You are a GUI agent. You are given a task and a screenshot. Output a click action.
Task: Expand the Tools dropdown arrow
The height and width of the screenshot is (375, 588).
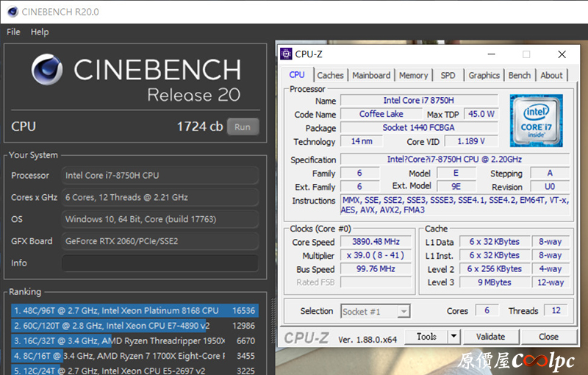click(x=453, y=337)
